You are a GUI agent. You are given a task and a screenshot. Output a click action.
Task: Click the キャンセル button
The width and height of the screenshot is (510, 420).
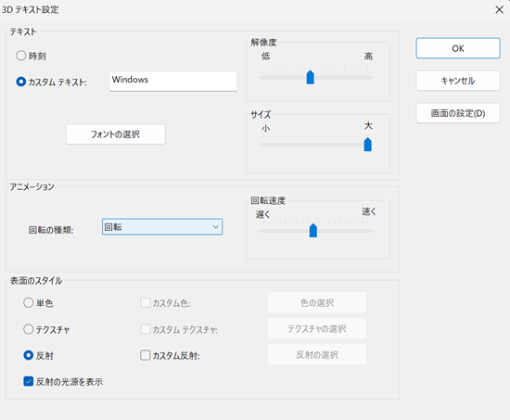(x=458, y=81)
